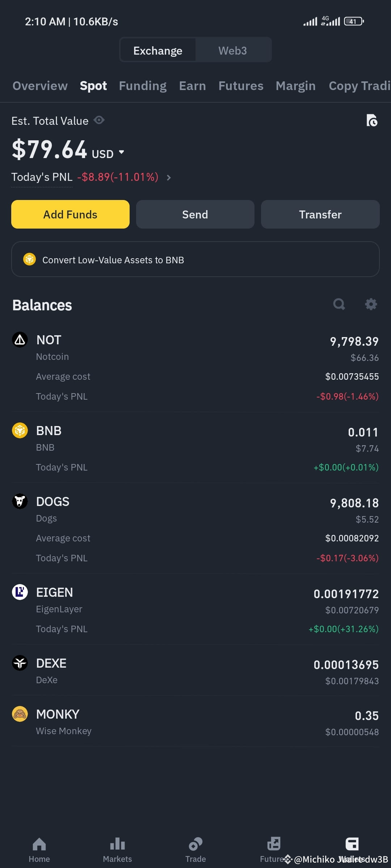391x868 pixels.
Task: Expand Today's PNL details via chevron
Action: [168, 178]
